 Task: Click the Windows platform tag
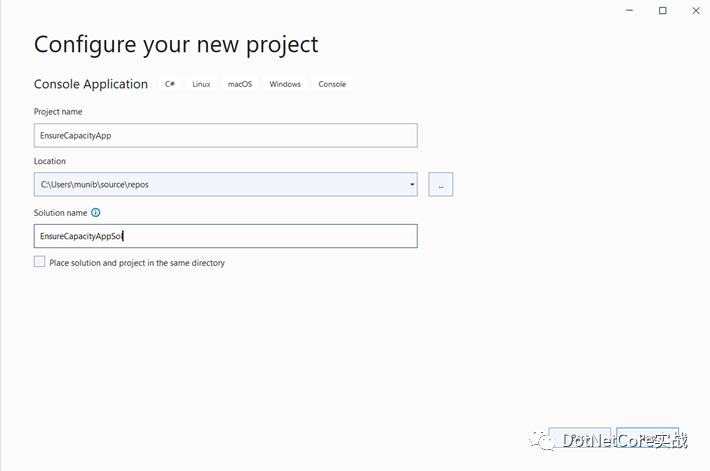[285, 84]
